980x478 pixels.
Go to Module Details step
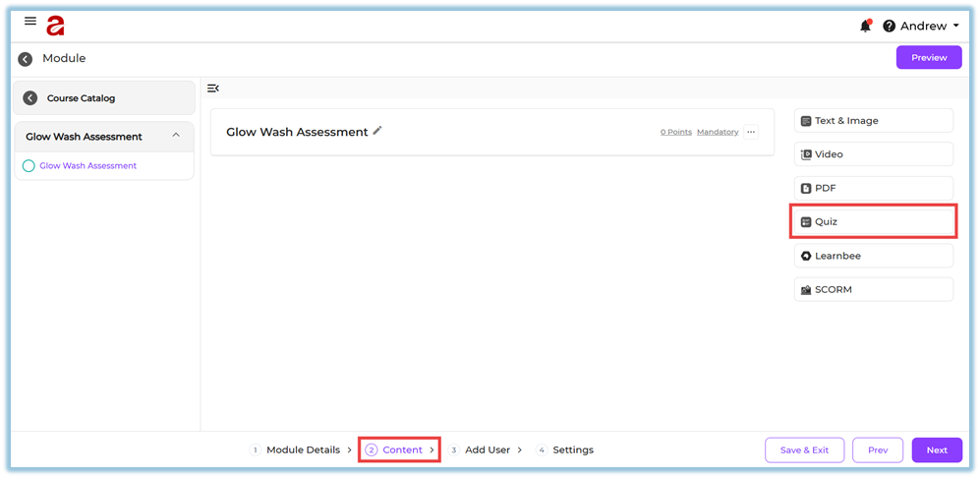click(x=302, y=450)
